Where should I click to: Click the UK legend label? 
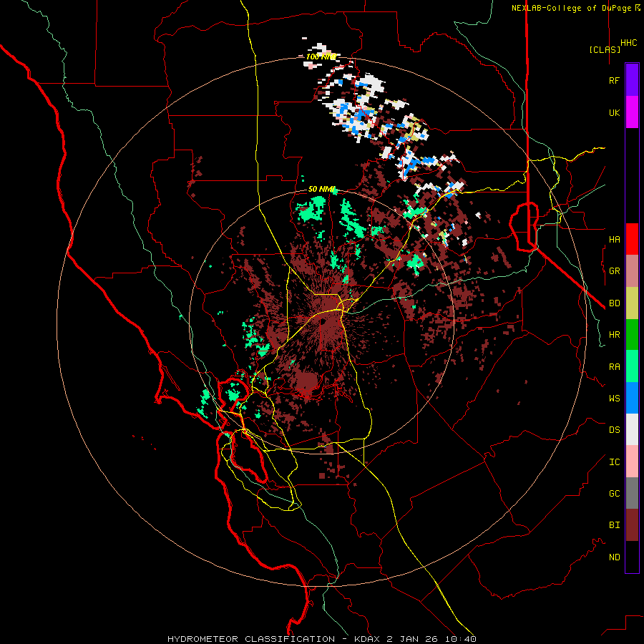tap(614, 112)
